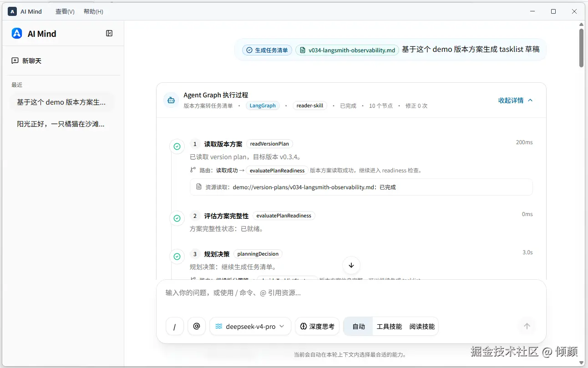588x368 pixels.
Task: Click the evaluatePlanReadiness tag in the 路由 line
Action: (x=277, y=171)
